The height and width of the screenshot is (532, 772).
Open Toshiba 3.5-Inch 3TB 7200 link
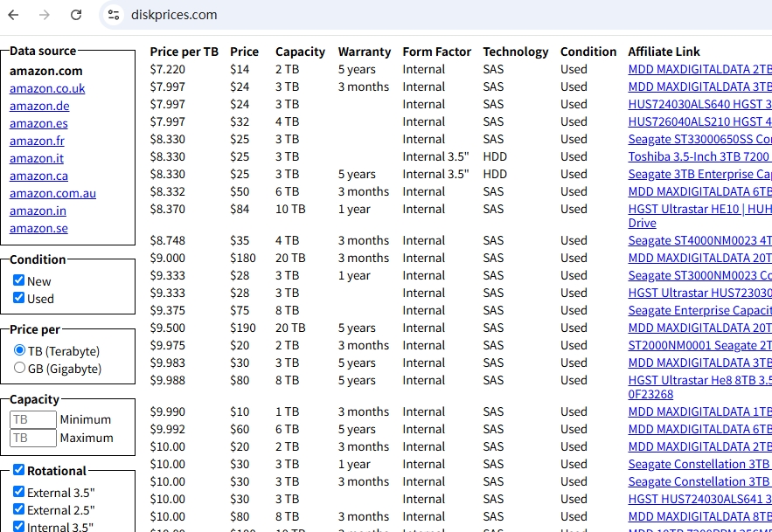pyautogui.click(x=699, y=156)
